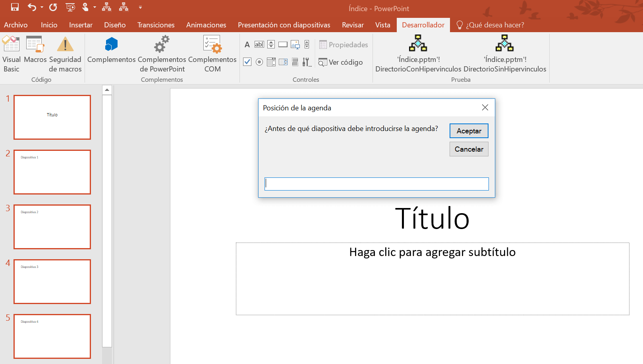Click the Undo arrow icon
643x364 pixels.
click(32, 7)
